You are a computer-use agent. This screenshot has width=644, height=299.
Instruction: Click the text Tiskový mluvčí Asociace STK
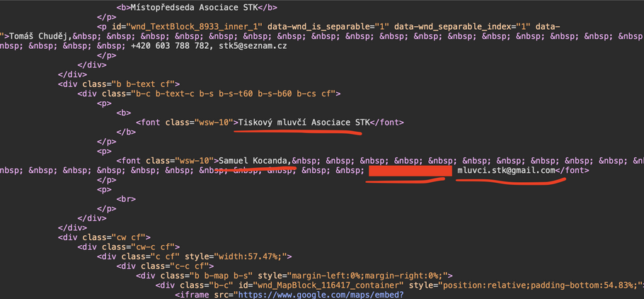click(304, 122)
